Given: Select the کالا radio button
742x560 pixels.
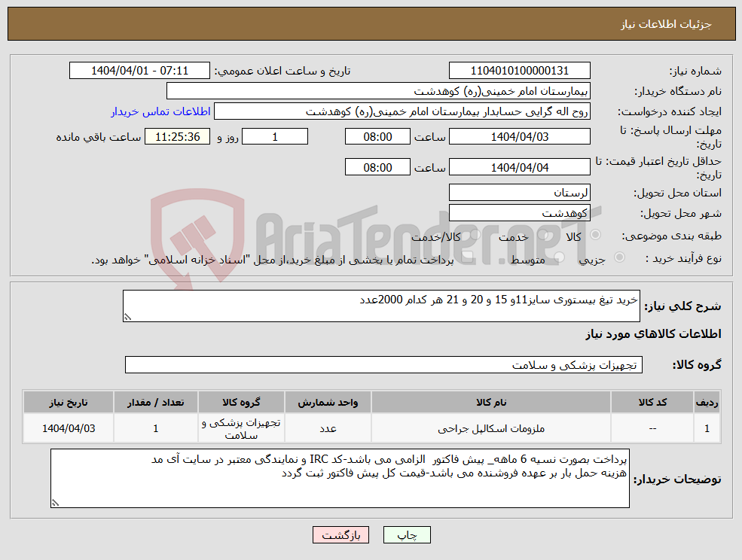Looking at the screenshot, I should [x=596, y=235].
